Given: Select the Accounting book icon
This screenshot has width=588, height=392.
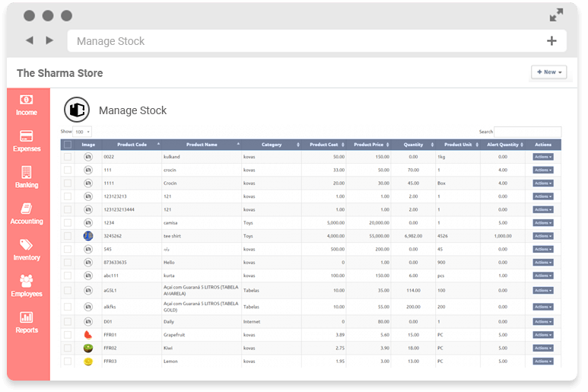Looking at the screenshot, I should point(27,209).
